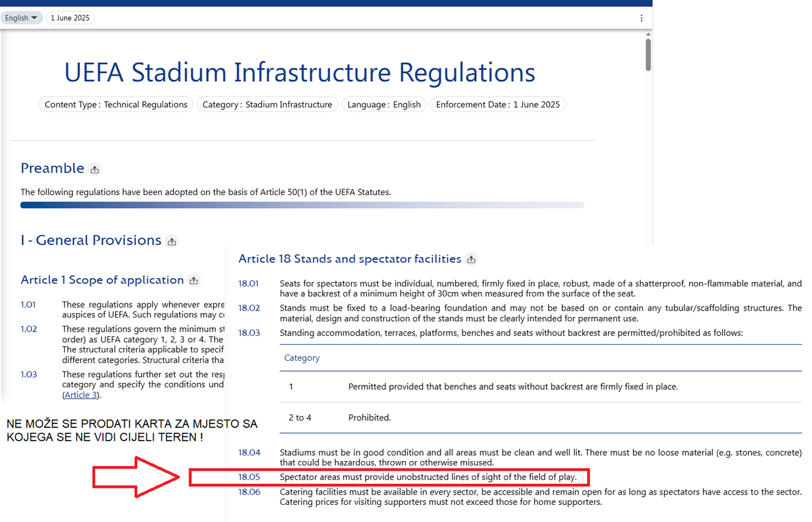The image size is (812, 522).
Task: Open the English language dropdown
Action: 21,18
